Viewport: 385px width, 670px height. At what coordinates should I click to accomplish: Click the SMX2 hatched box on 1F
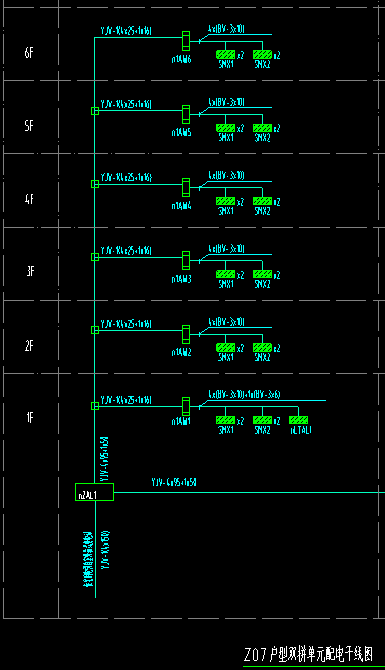coord(262,420)
